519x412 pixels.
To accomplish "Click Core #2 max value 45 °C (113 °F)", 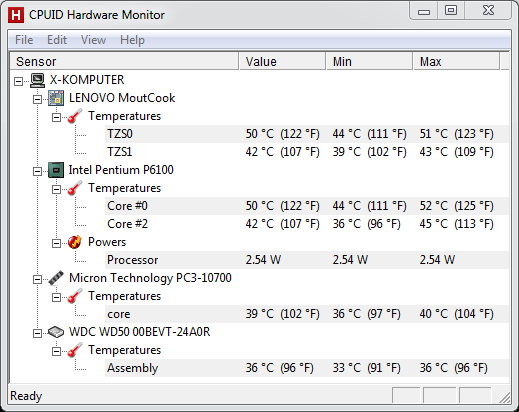I will (x=457, y=224).
